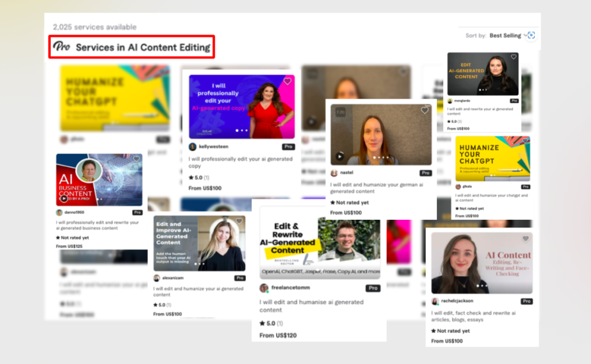Click the '2,025 services available' count

[x=95, y=27]
